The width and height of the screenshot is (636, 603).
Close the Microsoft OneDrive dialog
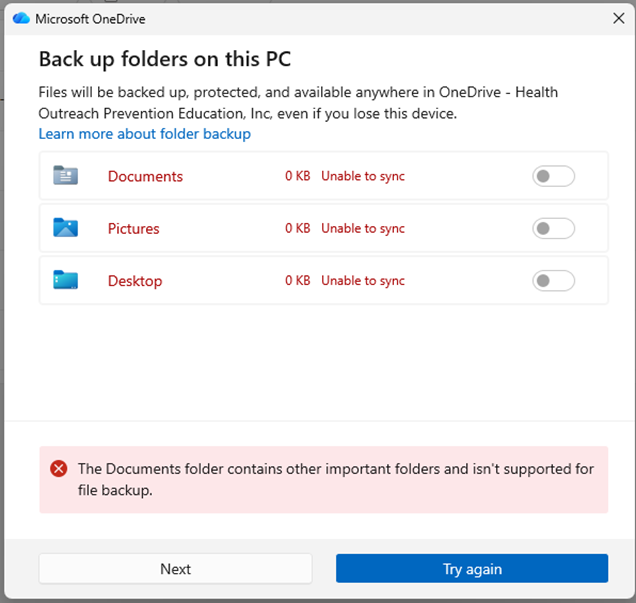618,18
